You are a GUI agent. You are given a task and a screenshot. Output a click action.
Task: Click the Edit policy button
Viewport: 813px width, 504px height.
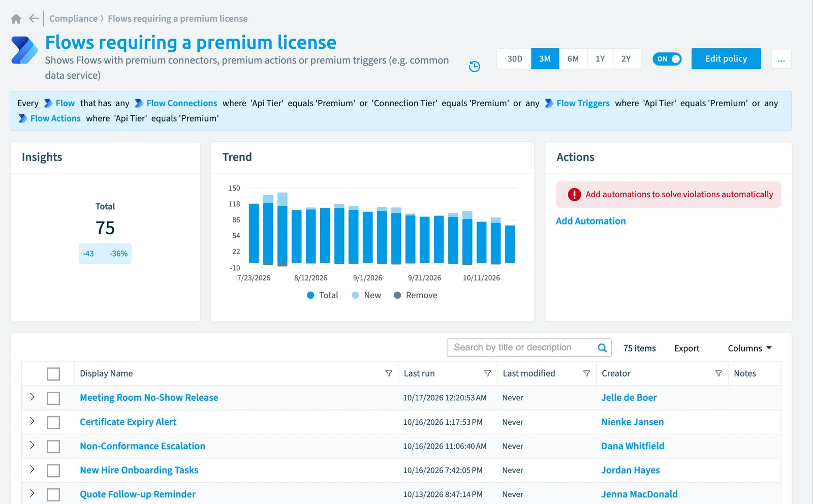(726, 59)
